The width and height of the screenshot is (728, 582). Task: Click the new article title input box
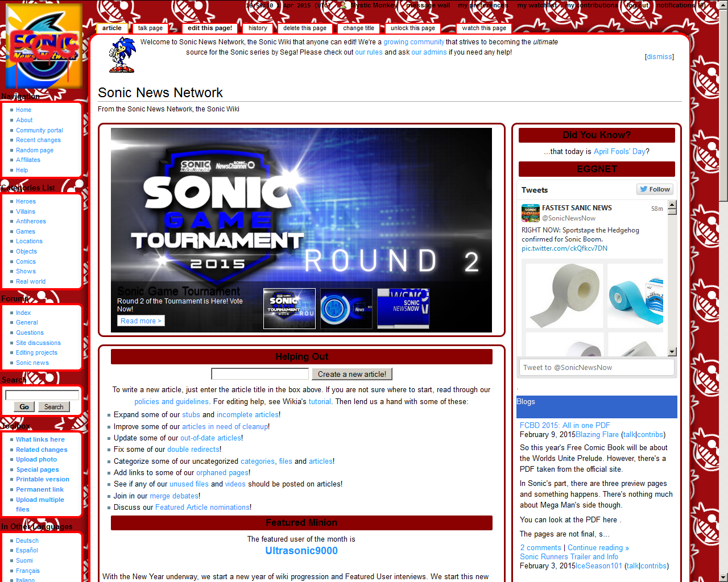point(260,374)
